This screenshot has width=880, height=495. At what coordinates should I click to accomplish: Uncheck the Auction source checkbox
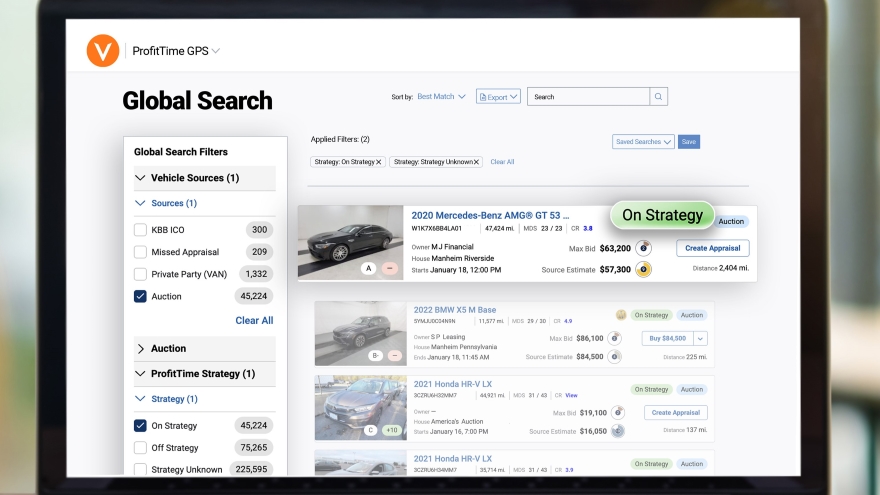click(141, 296)
